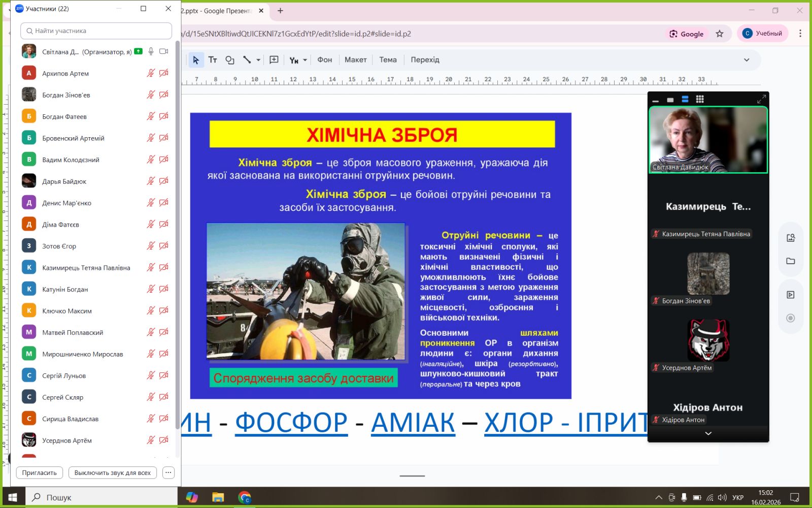812x508 pixels.
Task: Choose the shape insert tool
Action: click(x=230, y=60)
